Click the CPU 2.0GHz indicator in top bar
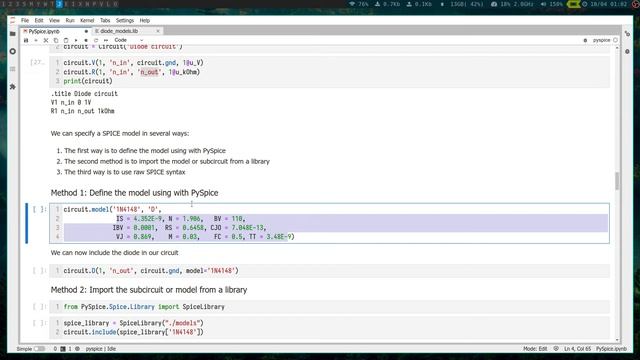This screenshot has height=360, width=640. 512,4
